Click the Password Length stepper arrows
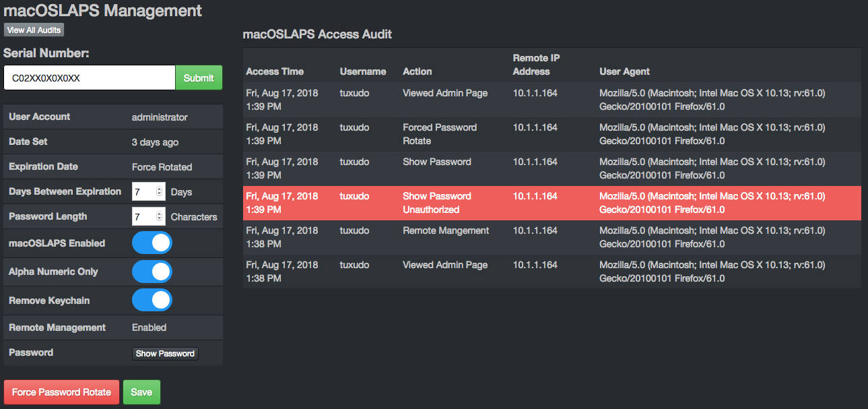The width and height of the screenshot is (868, 409). click(160, 216)
